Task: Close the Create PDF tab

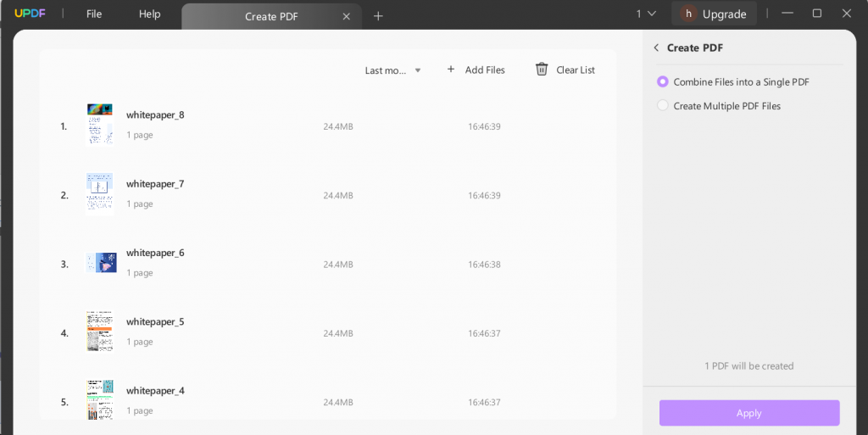Action: (346, 16)
